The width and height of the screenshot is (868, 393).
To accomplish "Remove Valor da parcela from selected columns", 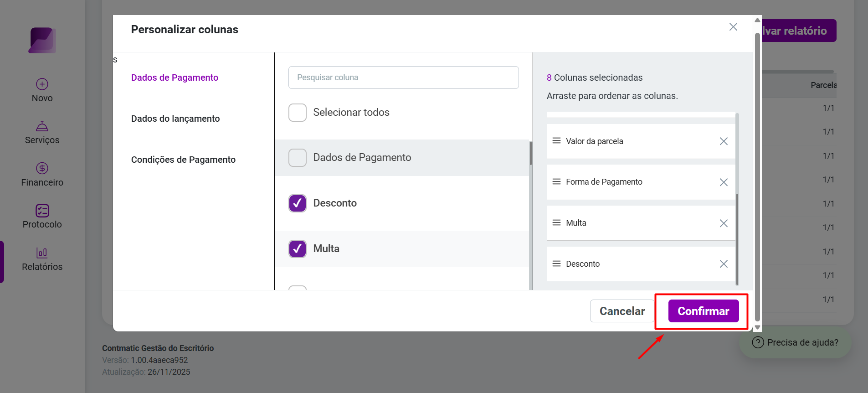I will [x=724, y=141].
